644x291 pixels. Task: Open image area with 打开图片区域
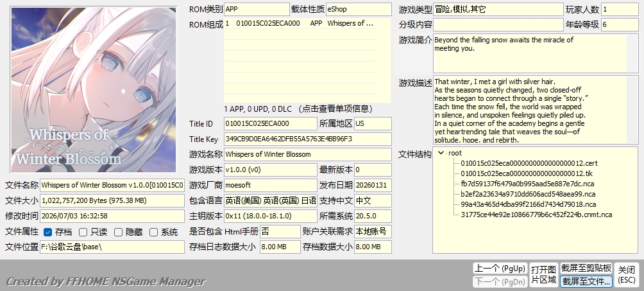click(543, 275)
